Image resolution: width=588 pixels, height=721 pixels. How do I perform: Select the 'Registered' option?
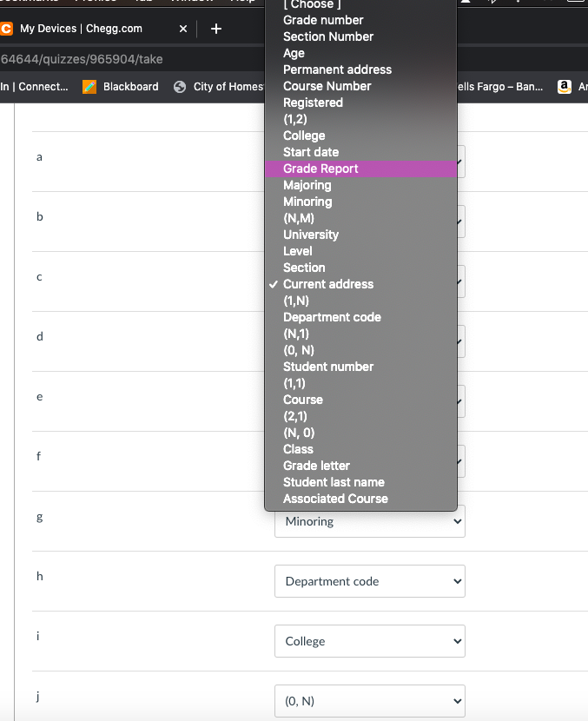click(x=361, y=103)
